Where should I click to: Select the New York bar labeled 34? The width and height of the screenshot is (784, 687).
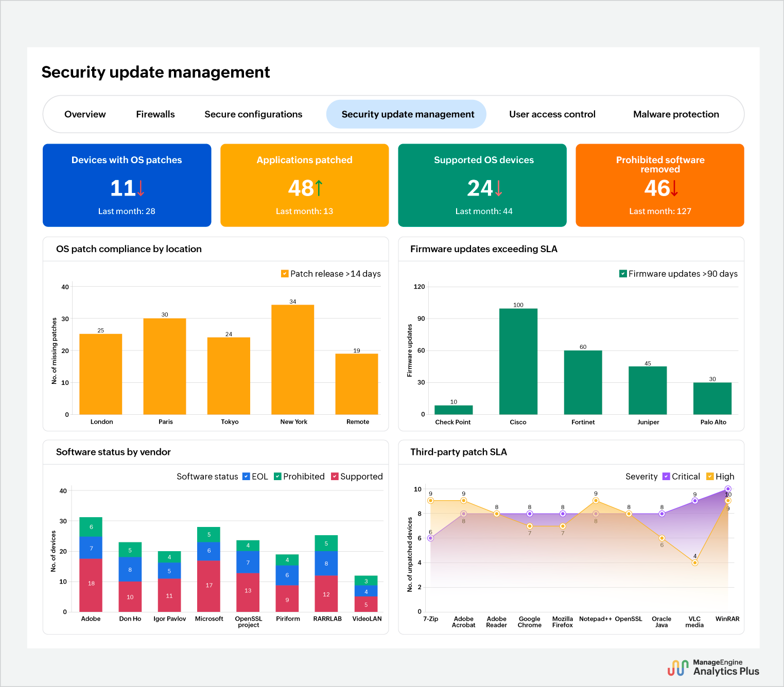(293, 360)
